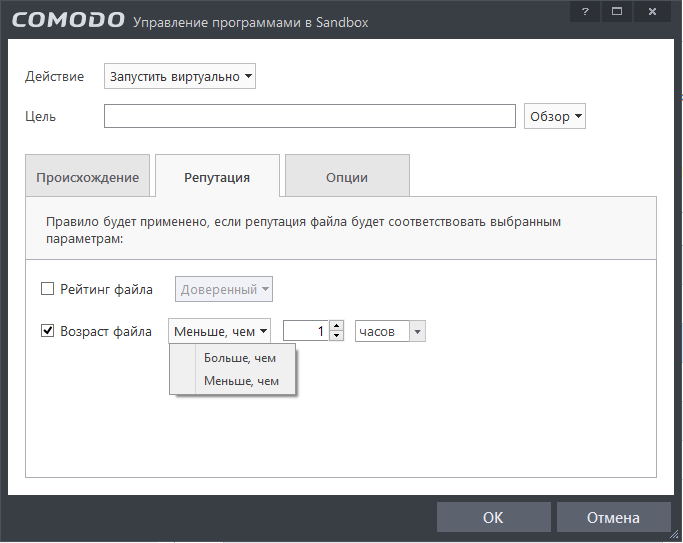Viewport: 683px width, 543px height.
Task: Expand the Обзор browse dropdown
Action: click(554, 116)
